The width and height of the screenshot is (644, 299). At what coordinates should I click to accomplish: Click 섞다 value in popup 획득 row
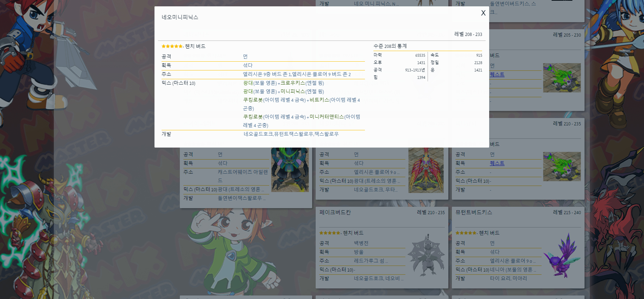click(248, 66)
